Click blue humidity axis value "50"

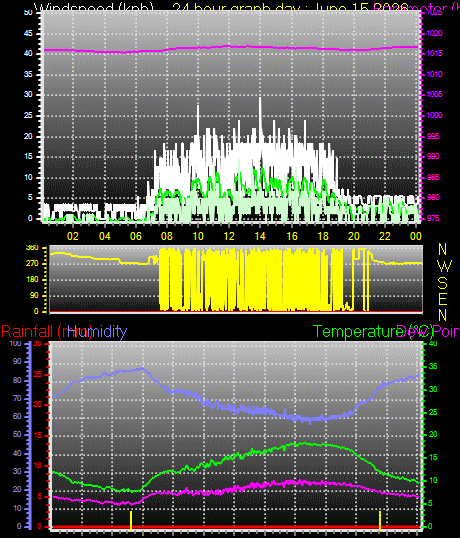pyautogui.click(x=17, y=435)
